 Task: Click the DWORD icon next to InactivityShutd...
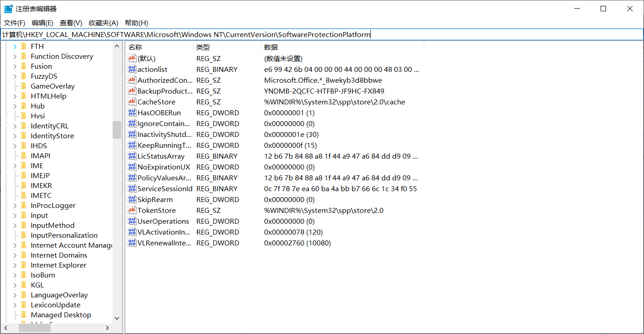[x=132, y=134]
